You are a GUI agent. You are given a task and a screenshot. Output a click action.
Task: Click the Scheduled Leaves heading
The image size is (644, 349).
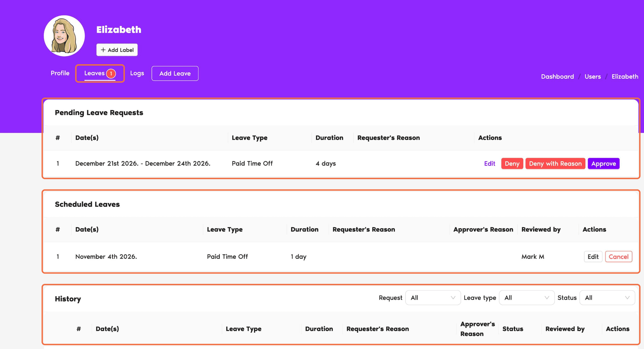pos(87,204)
